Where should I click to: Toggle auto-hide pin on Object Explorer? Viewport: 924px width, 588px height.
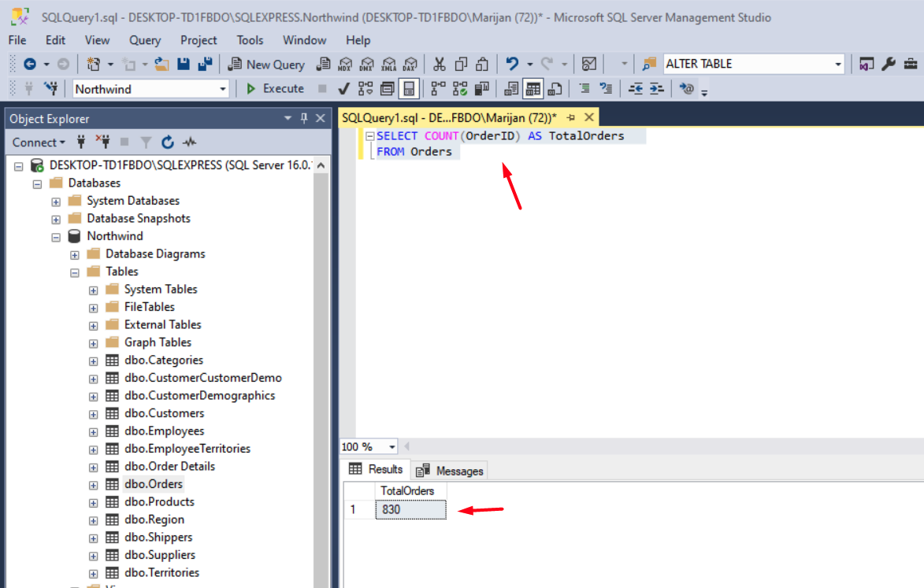point(304,118)
